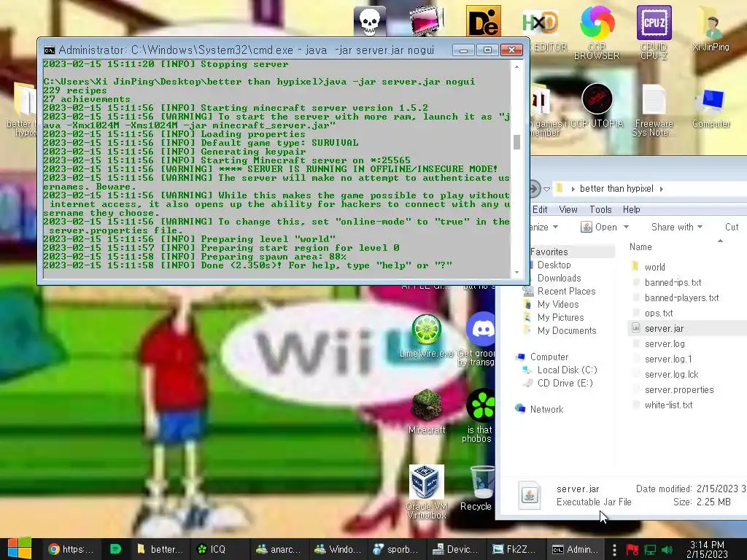The width and height of the screenshot is (747, 560).
Task: Expand the Open dropdown arrow
Action: click(626, 227)
